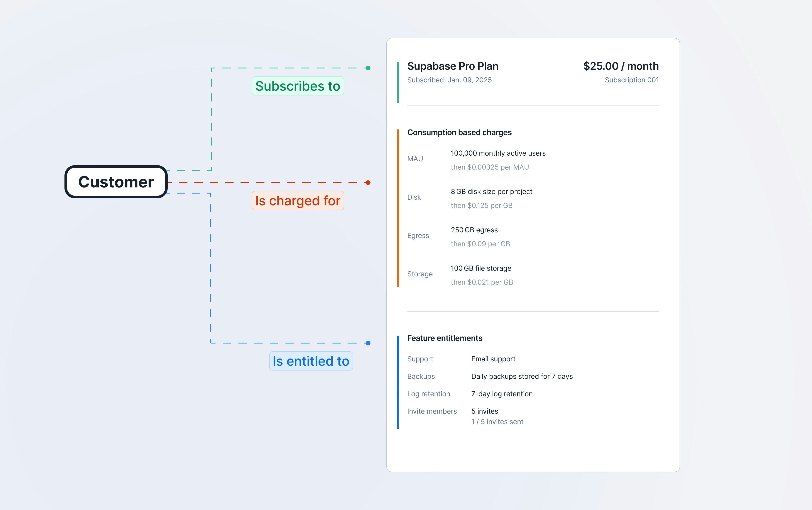This screenshot has height=510, width=812.
Task: Select Feature entitlements heading
Action: (445, 338)
